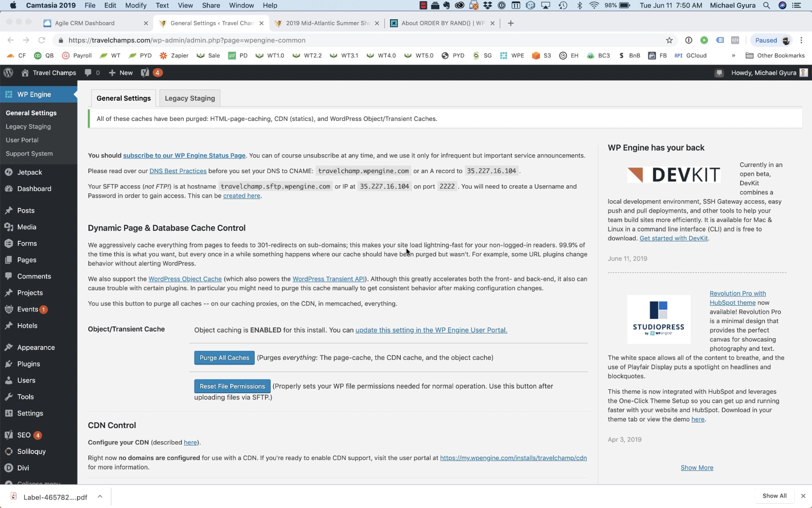Click the Purge All Caches button
The width and height of the screenshot is (812, 508).
click(x=224, y=358)
